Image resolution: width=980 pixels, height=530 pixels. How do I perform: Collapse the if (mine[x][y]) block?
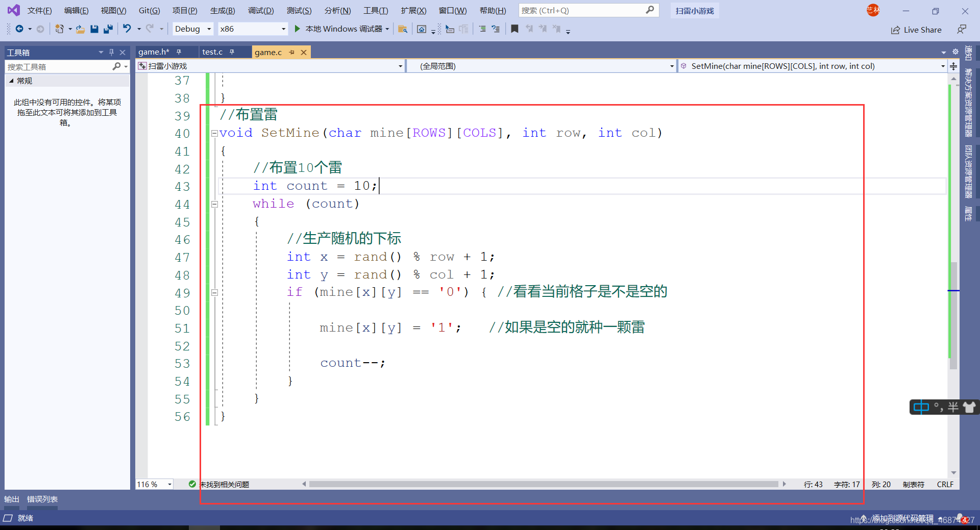coord(214,293)
